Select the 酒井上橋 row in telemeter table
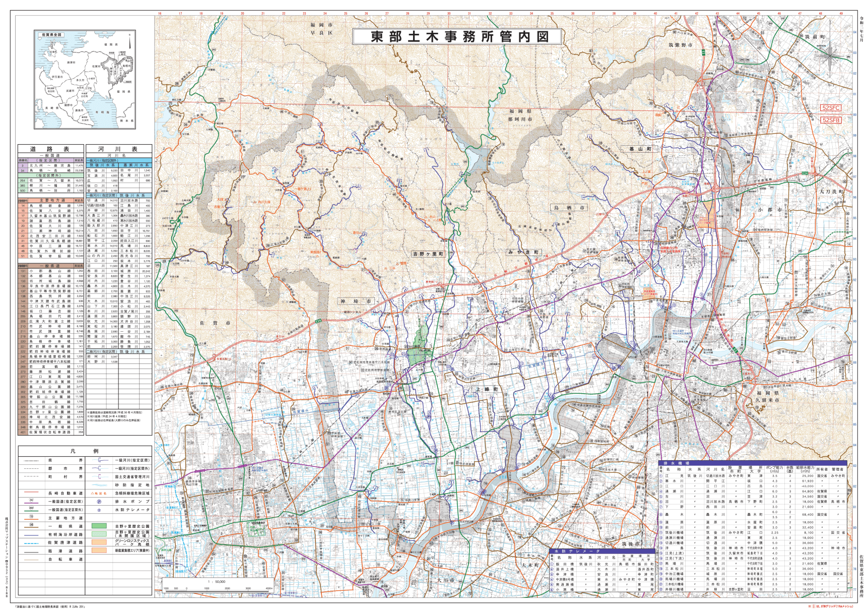 click(602, 569)
